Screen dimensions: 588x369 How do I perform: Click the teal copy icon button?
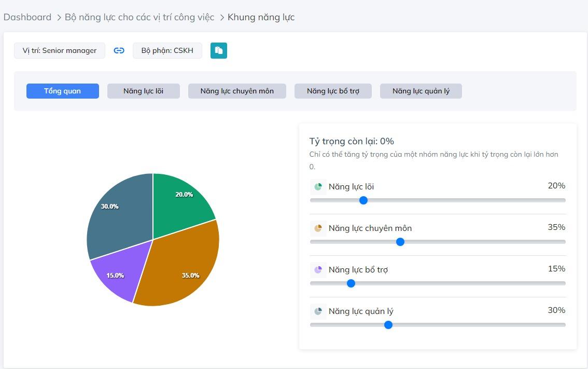pos(219,50)
